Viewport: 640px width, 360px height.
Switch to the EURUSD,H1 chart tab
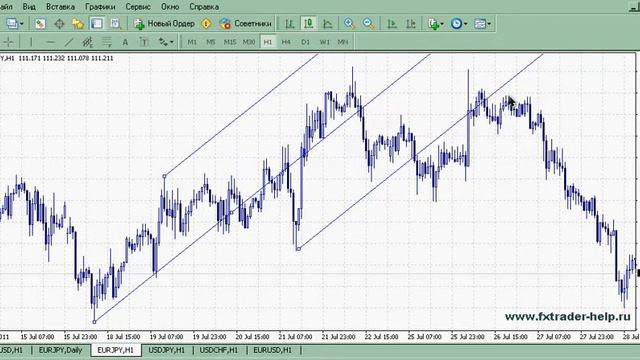[x=273, y=350]
